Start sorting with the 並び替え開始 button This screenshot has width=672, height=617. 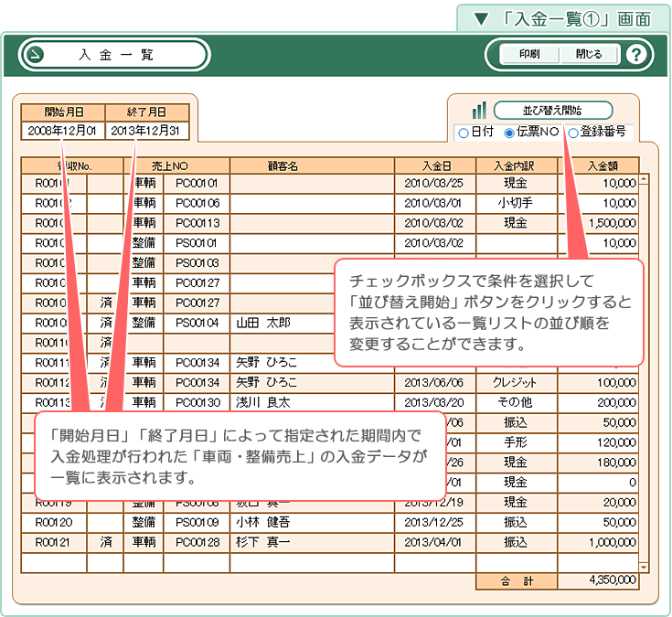coord(553,110)
